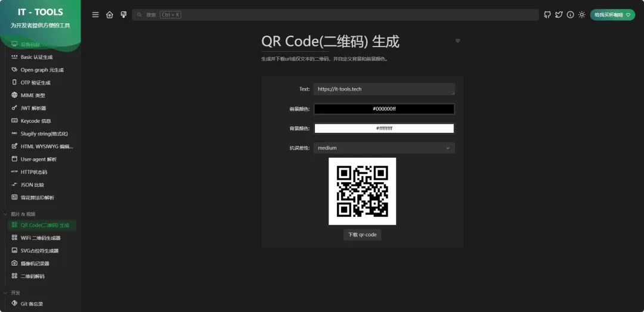This screenshot has height=312, width=644.
Task: Click the IT - TOOLS logo title
Action: [41, 13]
